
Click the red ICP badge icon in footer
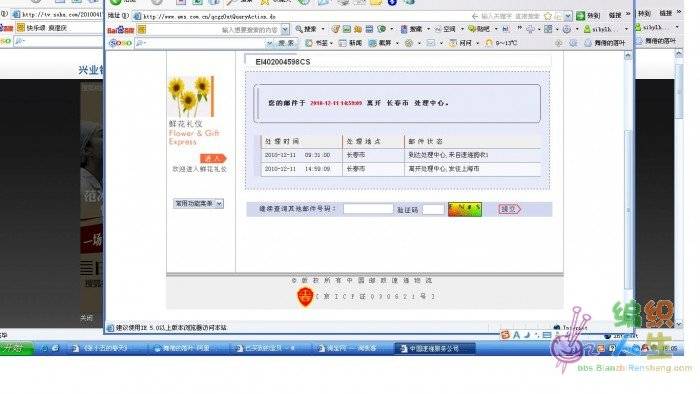305,297
